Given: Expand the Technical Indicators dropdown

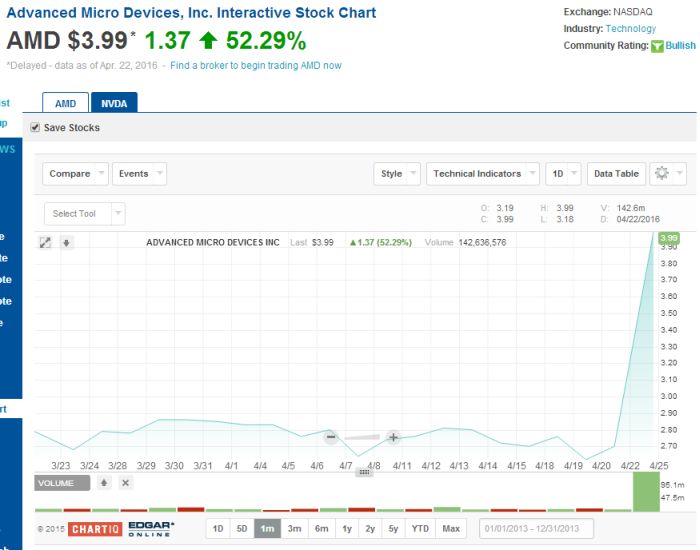Looking at the screenshot, I should pos(483,174).
